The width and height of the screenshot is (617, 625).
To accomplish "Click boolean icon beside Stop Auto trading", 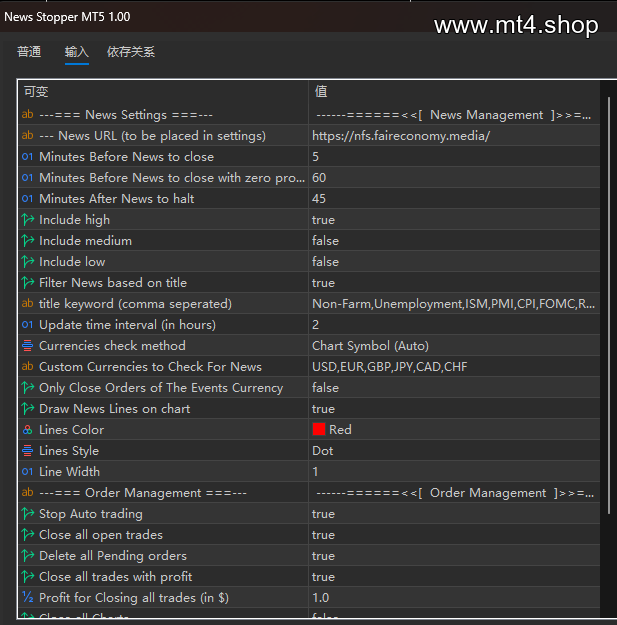I will 28,513.
